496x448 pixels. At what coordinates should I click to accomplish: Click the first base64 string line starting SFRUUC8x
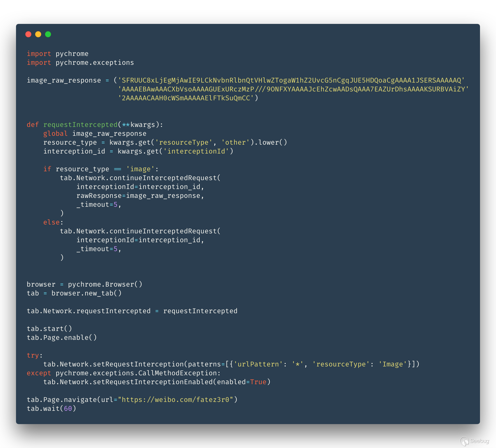(x=291, y=80)
